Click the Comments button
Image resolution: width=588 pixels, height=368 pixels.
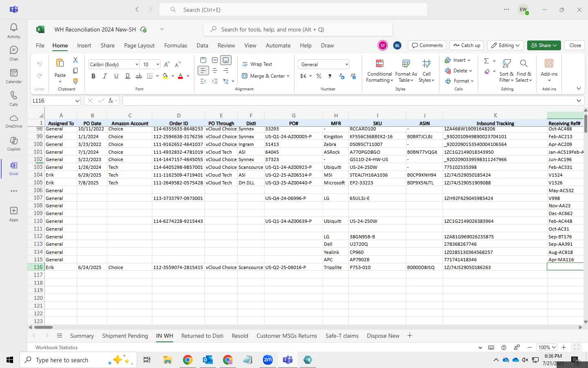[427, 45]
